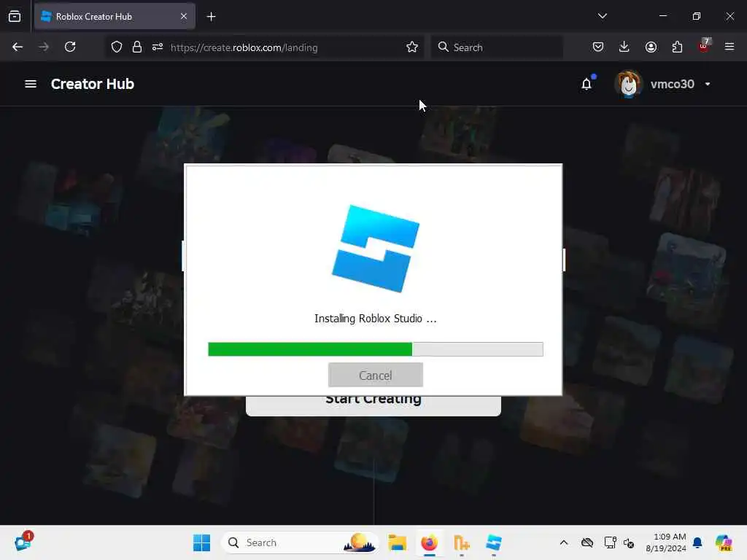Click the cloud sync tray icon
The width and height of the screenshot is (747, 560).
point(587,542)
